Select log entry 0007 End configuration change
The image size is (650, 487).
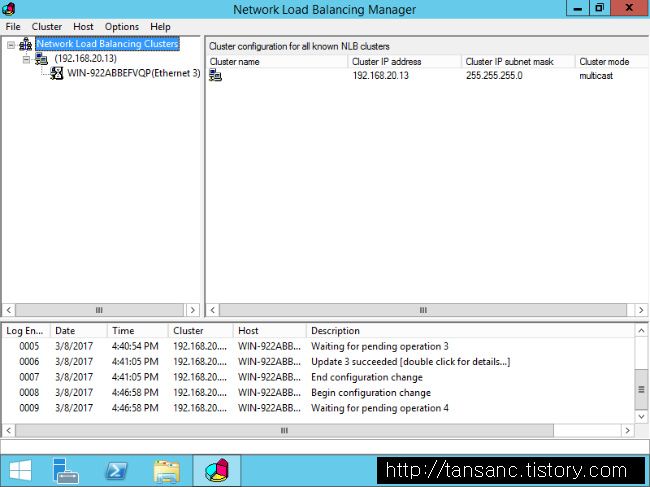[318, 377]
